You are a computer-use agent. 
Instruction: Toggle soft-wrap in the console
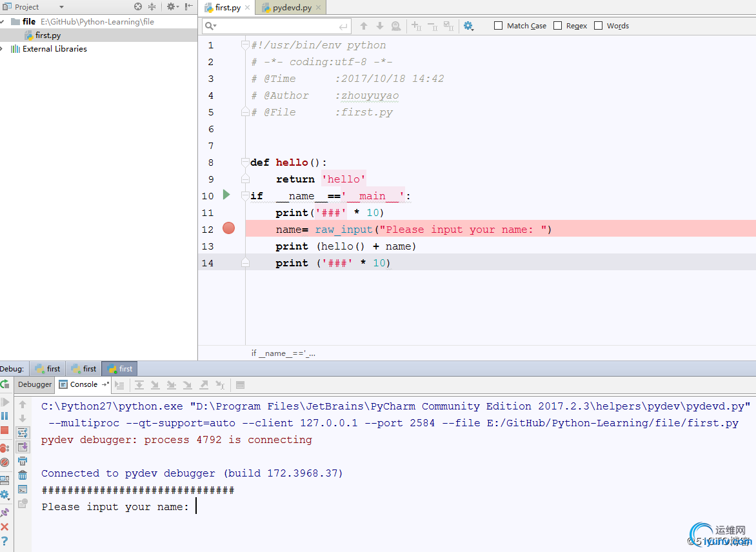pyautogui.click(x=23, y=433)
